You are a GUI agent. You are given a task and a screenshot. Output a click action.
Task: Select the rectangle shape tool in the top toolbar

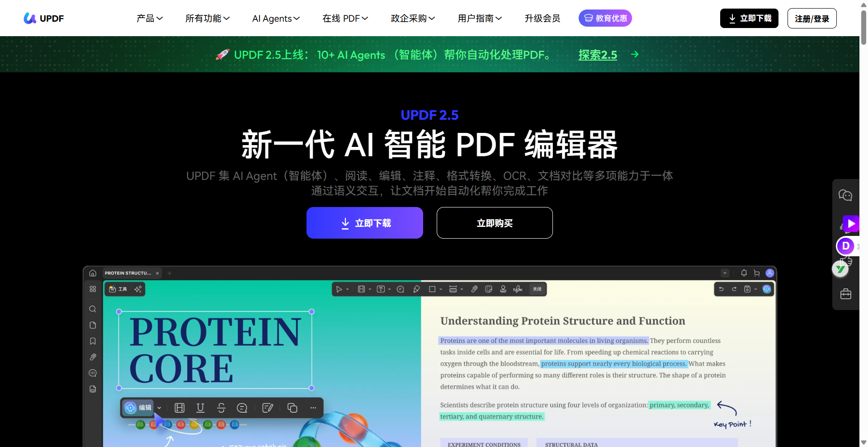432,289
